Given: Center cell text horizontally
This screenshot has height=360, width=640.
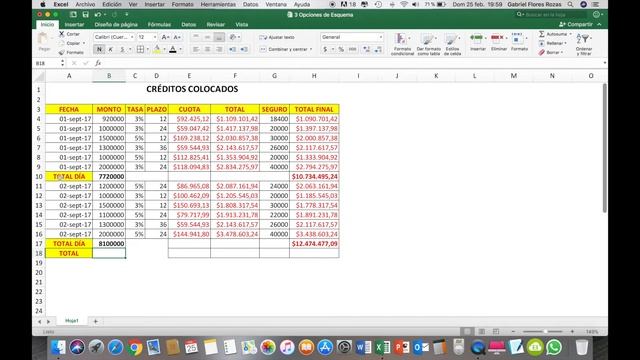Looking at the screenshot, I should (207, 49).
